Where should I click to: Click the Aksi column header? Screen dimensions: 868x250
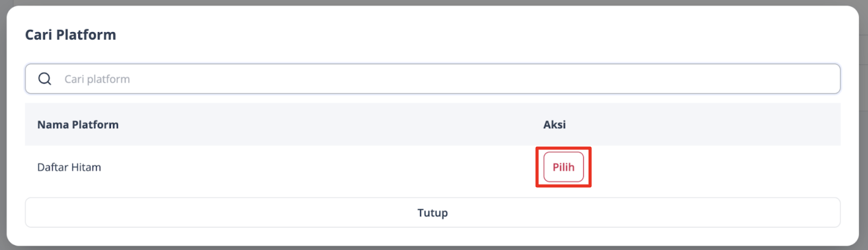tap(554, 125)
